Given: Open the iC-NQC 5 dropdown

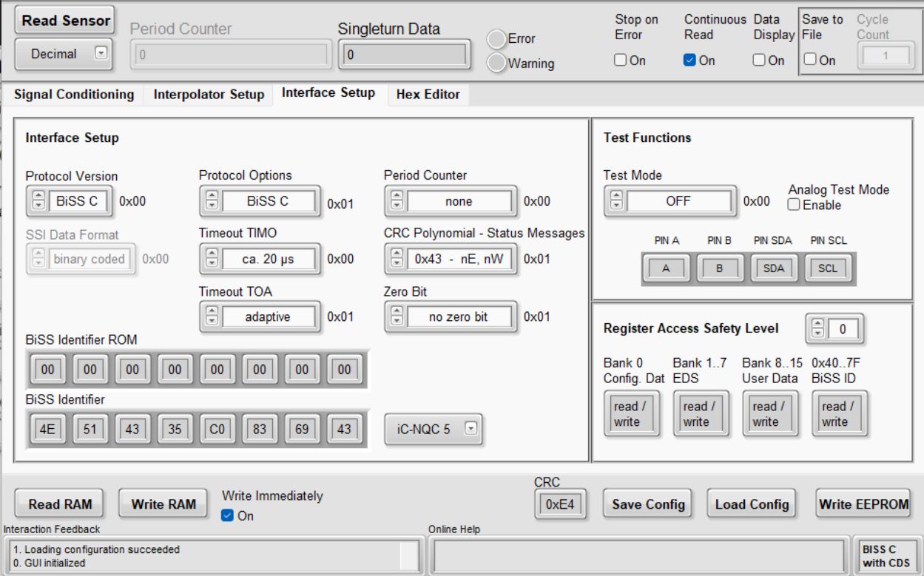Looking at the screenshot, I should click(471, 429).
